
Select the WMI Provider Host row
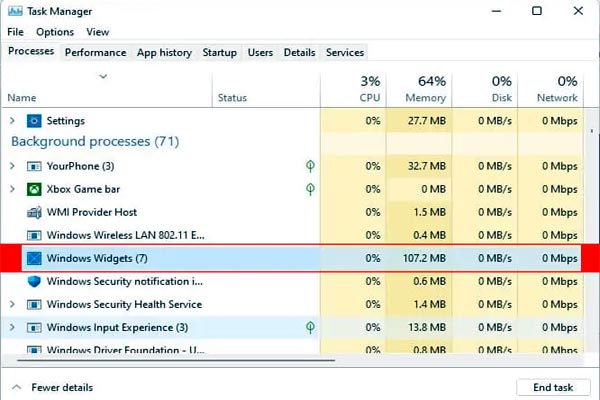tap(292, 212)
